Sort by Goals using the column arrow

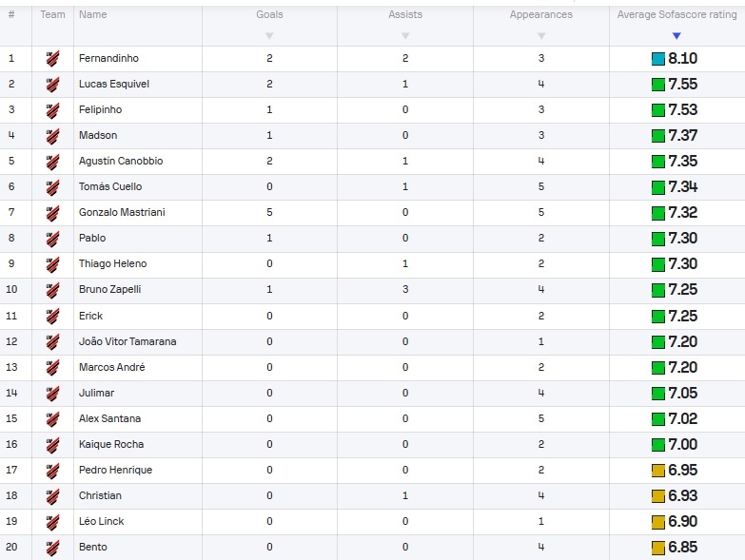click(x=269, y=36)
